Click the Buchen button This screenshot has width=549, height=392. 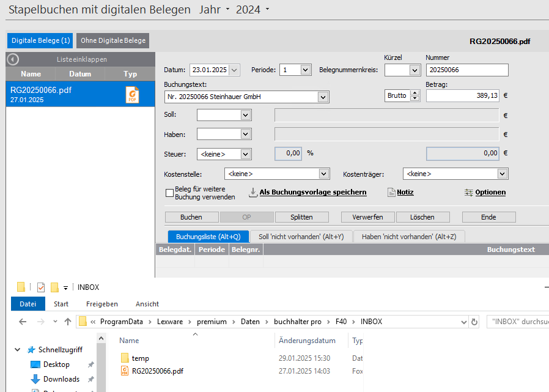191,217
